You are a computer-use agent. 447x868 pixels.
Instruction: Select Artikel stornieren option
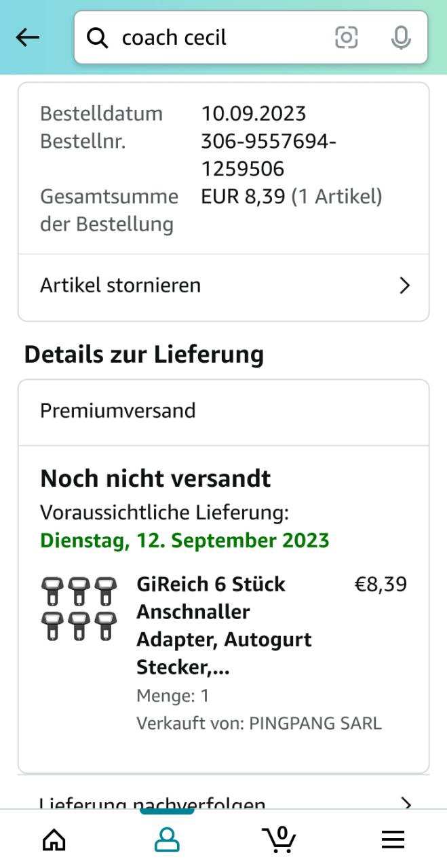click(x=121, y=285)
